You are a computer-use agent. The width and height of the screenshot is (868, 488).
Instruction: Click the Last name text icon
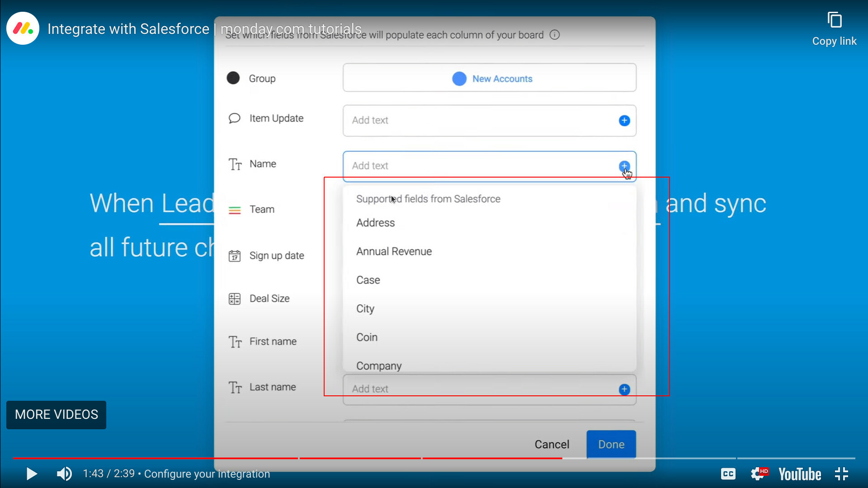(x=235, y=387)
